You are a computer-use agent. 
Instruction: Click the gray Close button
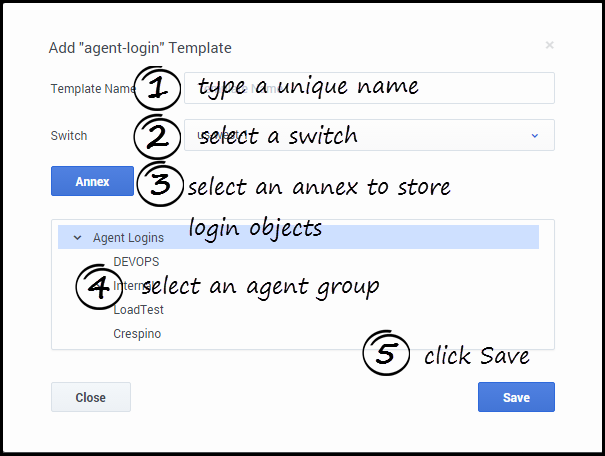point(90,398)
